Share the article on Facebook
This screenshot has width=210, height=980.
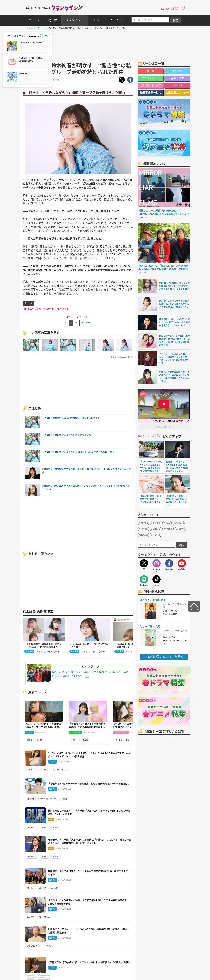pyautogui.click(x=130, y=80)
